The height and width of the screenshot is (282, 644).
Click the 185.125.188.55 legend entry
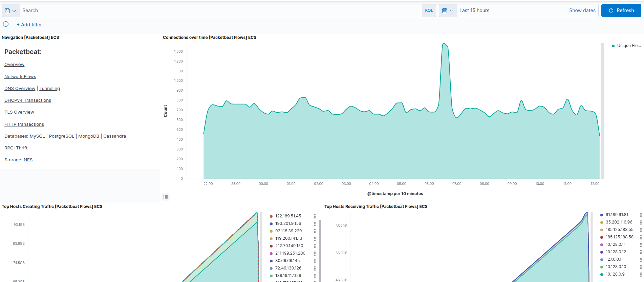[x=619, y=230]
